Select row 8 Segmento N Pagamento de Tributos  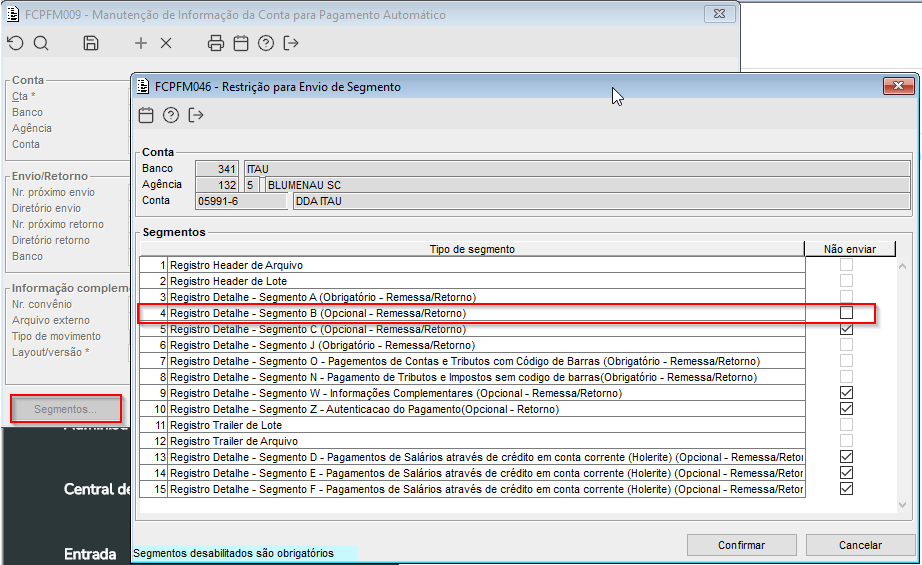click(472, 377)
